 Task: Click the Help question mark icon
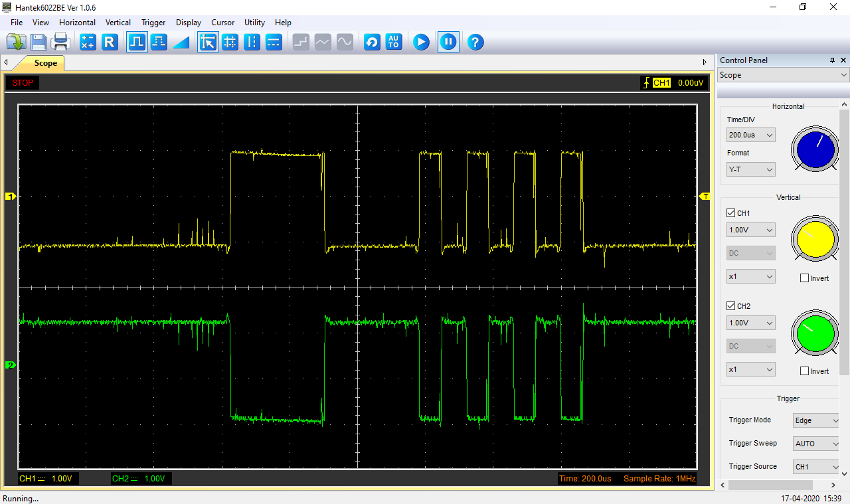pos(475,42)
